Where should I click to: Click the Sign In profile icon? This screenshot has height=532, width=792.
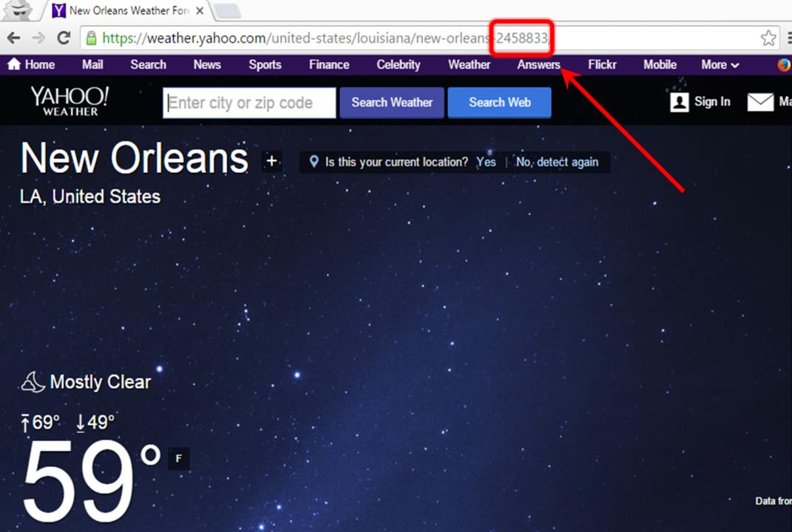[680, 102]
